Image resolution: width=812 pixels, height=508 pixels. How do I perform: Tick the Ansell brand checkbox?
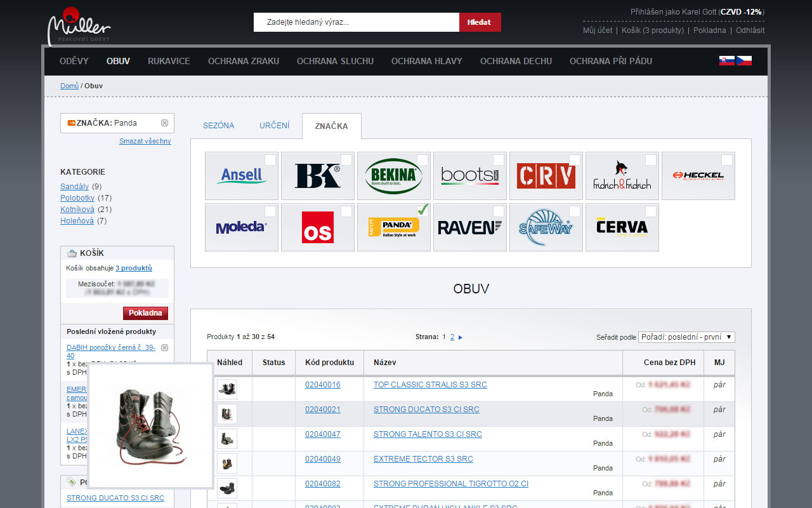point(270,160)
